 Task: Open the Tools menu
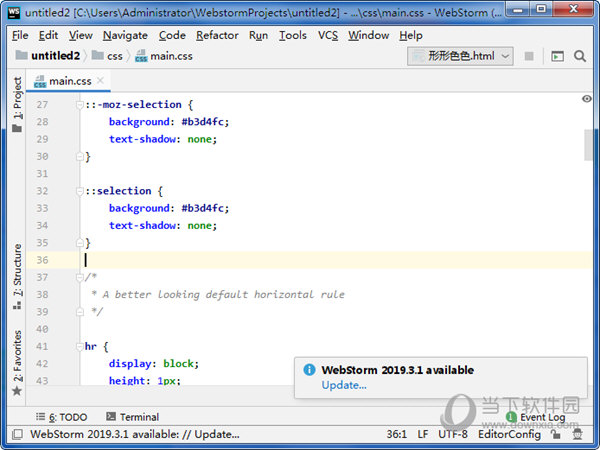click(x=293, y=35)
